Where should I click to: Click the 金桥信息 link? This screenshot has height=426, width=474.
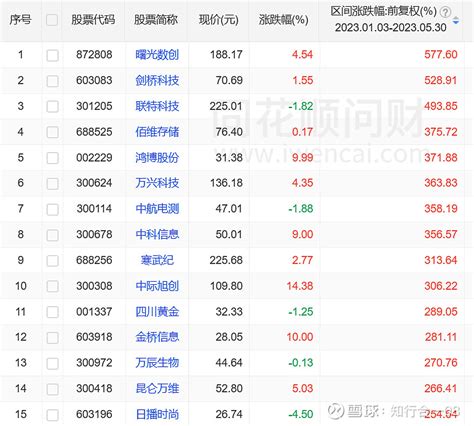pos(157,337)
